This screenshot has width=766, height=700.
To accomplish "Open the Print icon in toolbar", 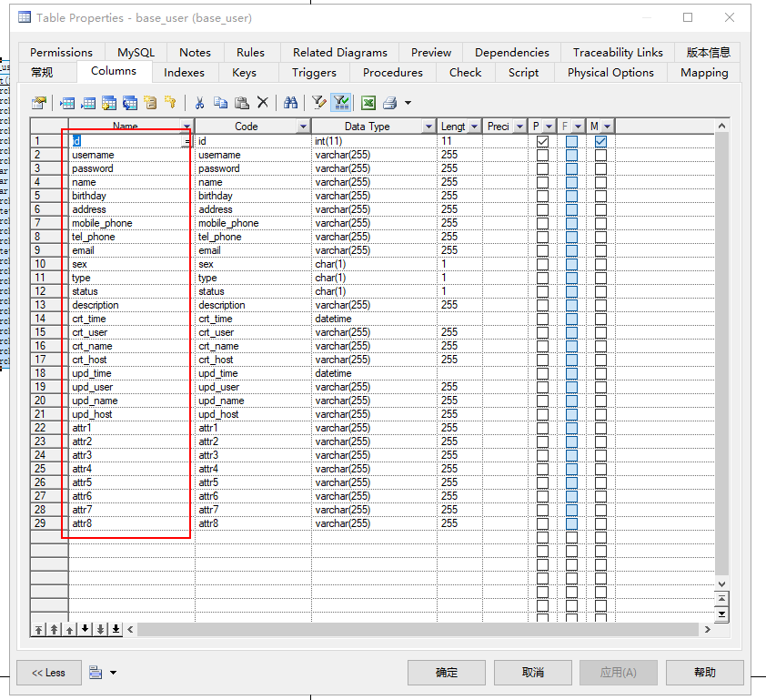I will point(388,102).
